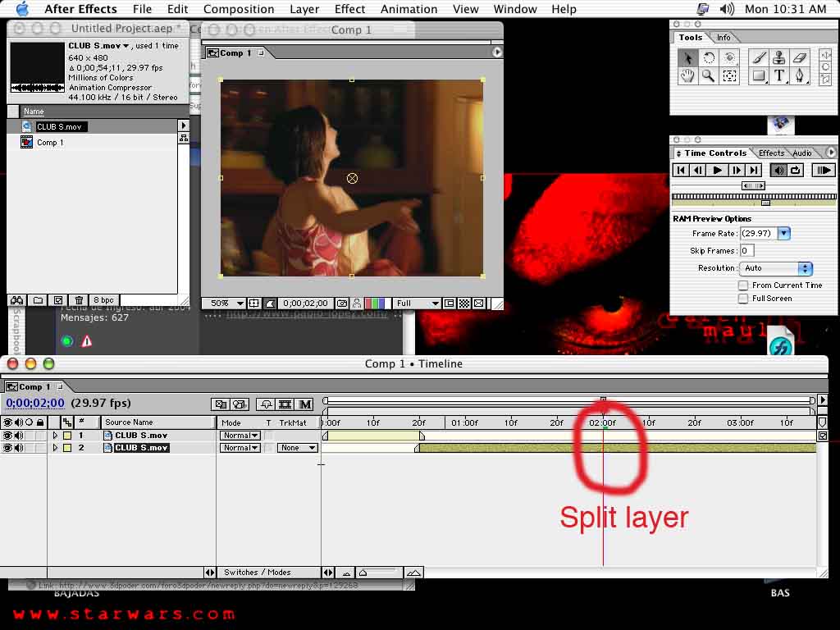This screenshot has height=630, width=840.
Task: Select the Pen tool
Action: click(799, 76)
